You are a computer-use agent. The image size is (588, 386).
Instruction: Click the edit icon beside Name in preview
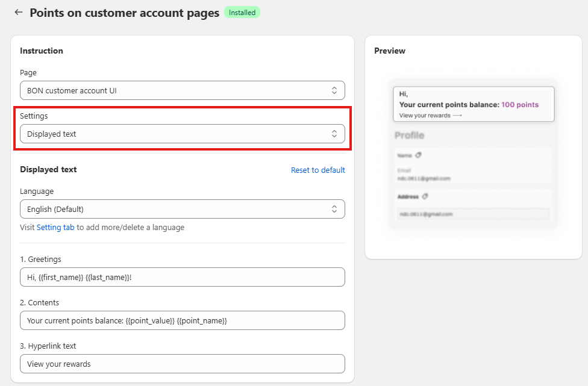pos(419,155)
